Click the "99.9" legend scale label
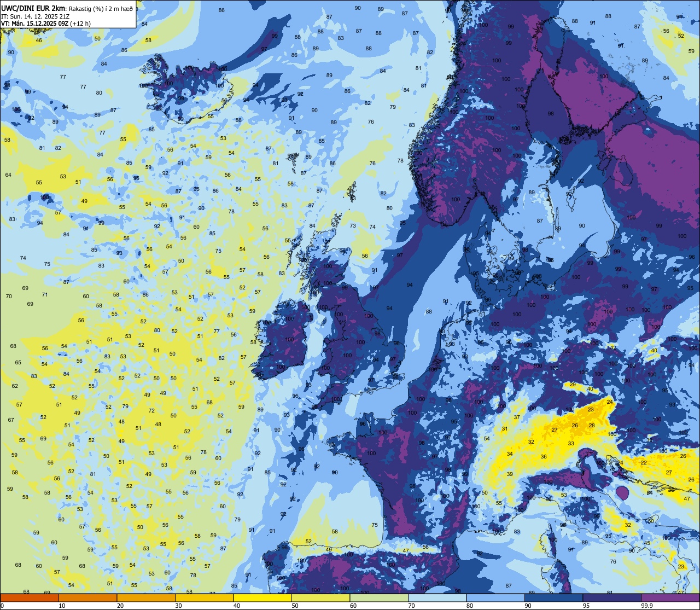Viewport: 700px width, 610px height. (647, 606)
